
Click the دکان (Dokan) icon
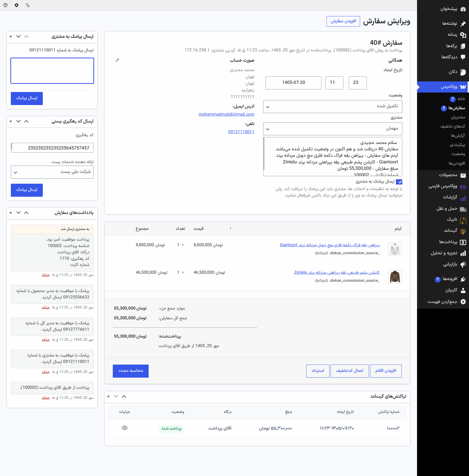[x=463, y=72]
